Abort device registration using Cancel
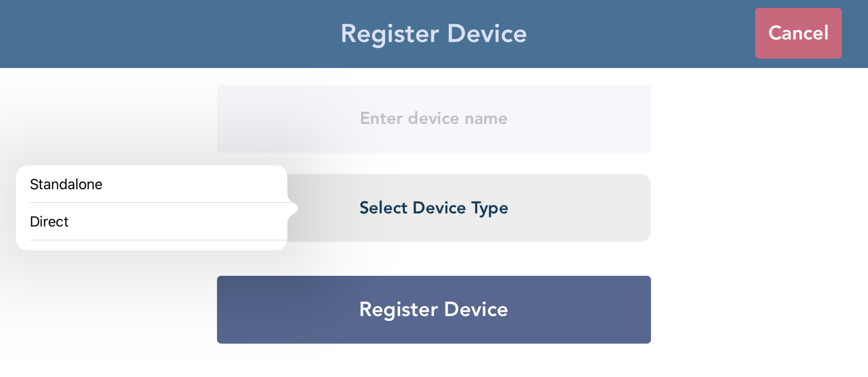Image resolution: width=868 pixels, height=377 pixels. click(x=798, y=33)
